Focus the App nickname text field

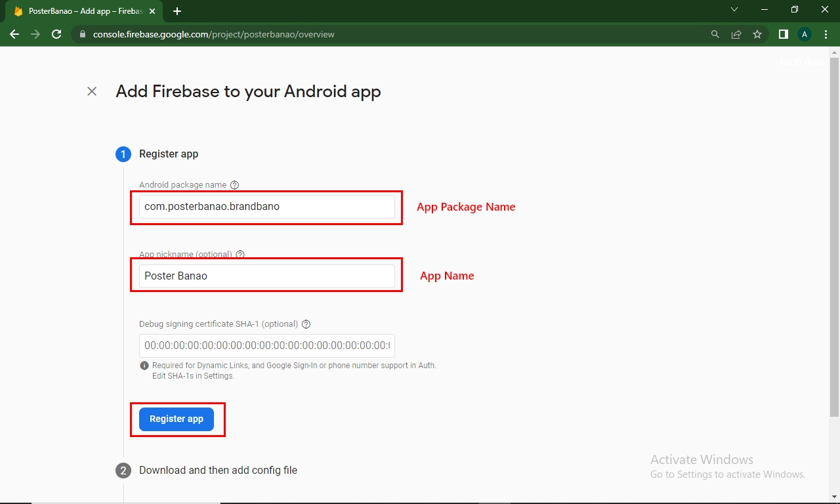pyautogui.click(x=266, y=276)
